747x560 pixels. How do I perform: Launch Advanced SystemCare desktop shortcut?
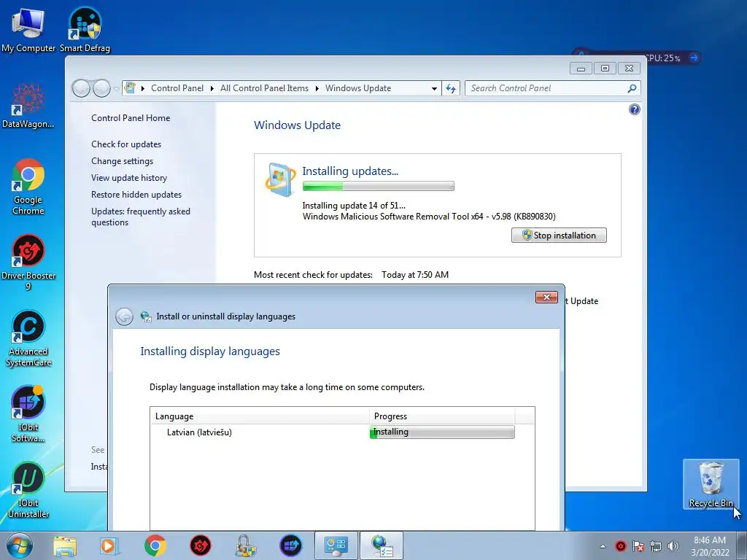coord(28,338)
